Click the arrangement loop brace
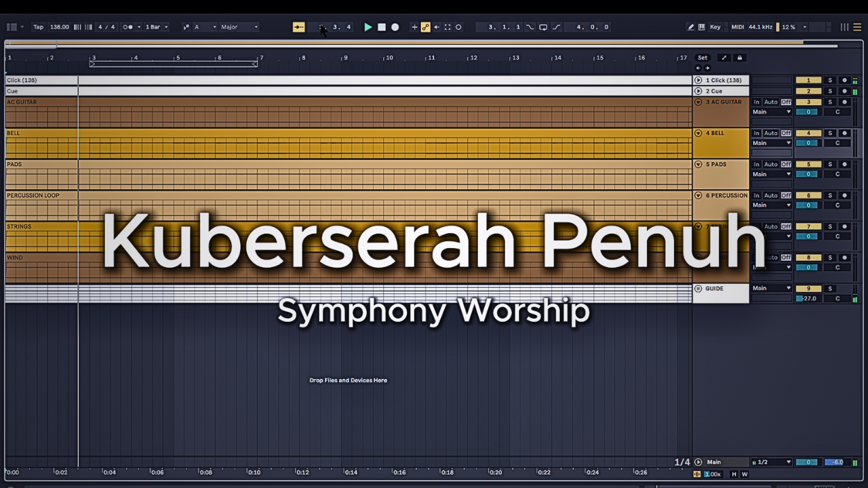This screenshot has height=488, width=868. tap(174, 64)
